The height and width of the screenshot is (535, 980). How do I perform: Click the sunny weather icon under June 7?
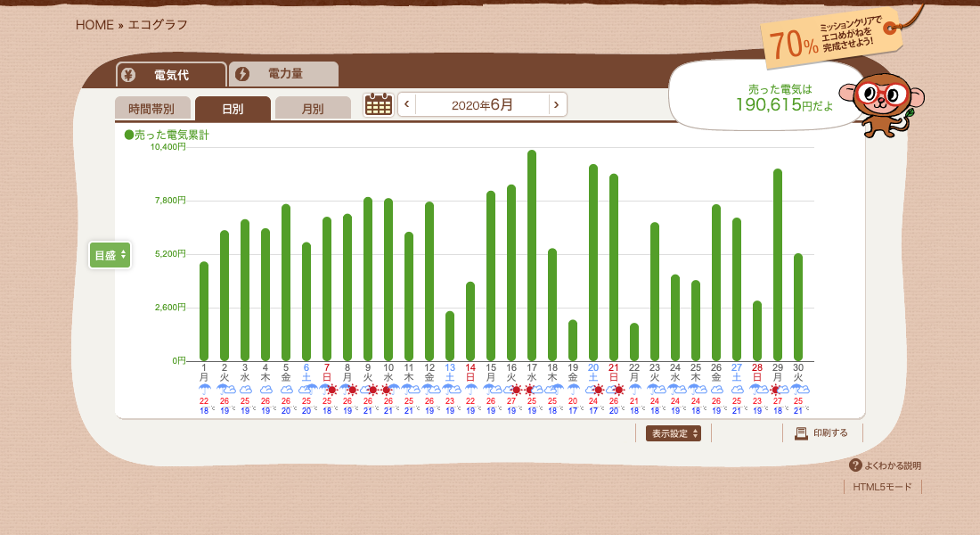331,390
